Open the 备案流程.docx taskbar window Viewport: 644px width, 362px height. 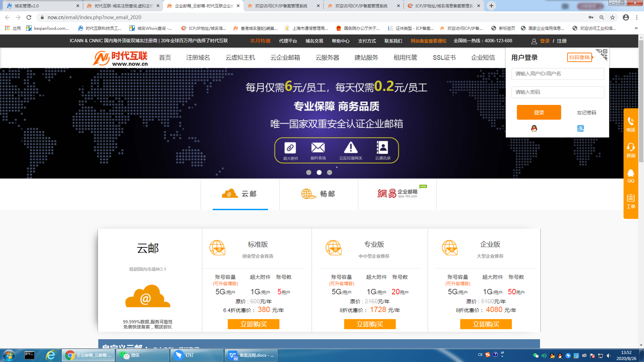pyautogui.click(x=251, y=355)
